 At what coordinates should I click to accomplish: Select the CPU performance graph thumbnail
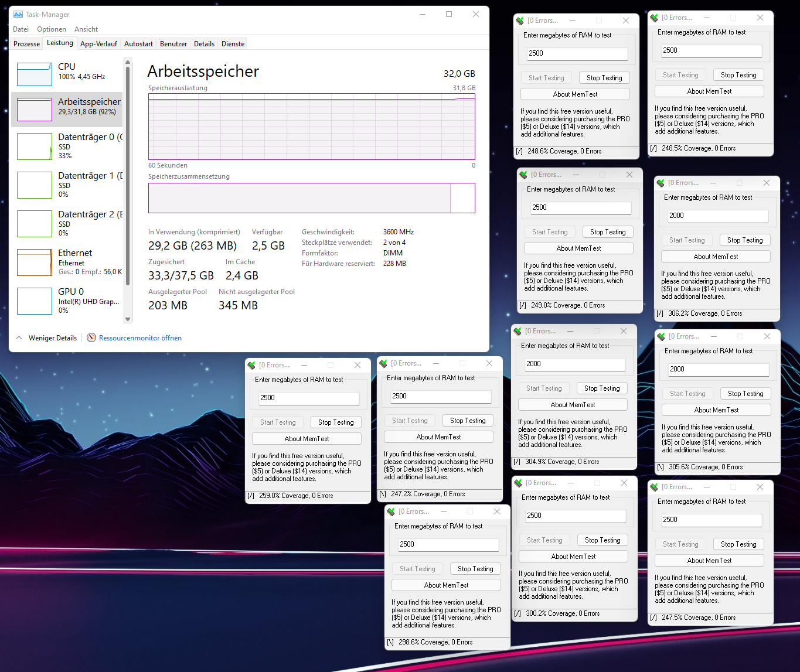click(x=35, y=74)
